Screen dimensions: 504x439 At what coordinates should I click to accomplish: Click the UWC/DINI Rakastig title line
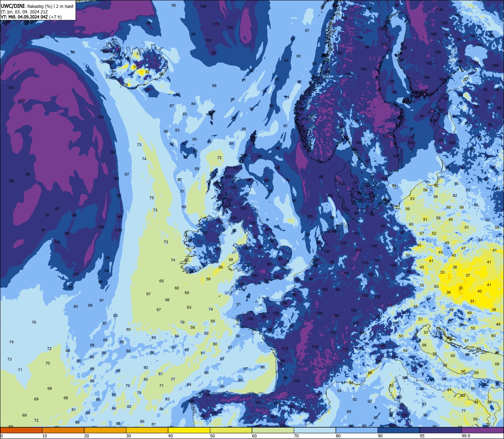[x=37, y=6]
